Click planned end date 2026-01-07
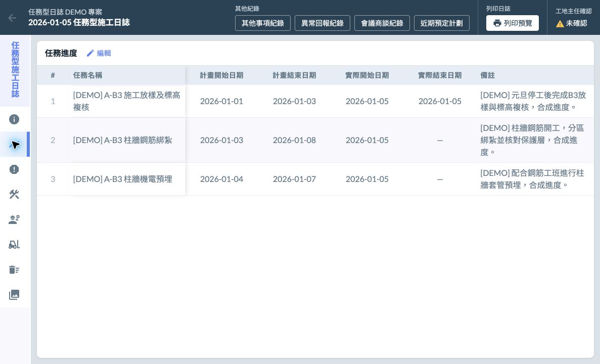Image resolution: width=600 pixels, height=364 pixels. click(294, 179)
